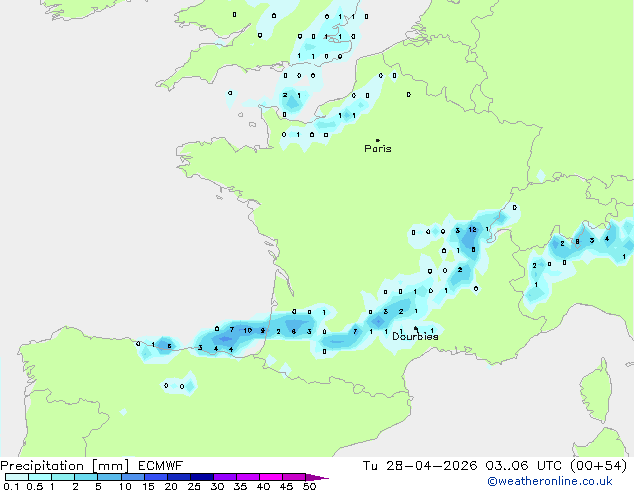Pick legend swatch between 0.5 and 1
Viewport: 634px width, 490px height.
pyautogui.click(x=40, y=477)
